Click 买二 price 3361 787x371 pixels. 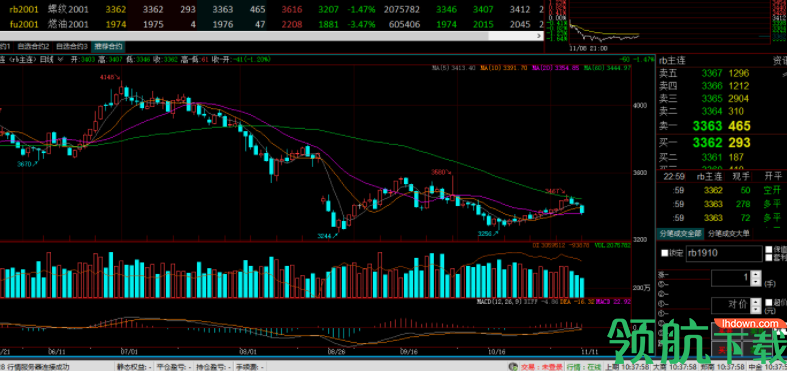click(x=712, y=158)
